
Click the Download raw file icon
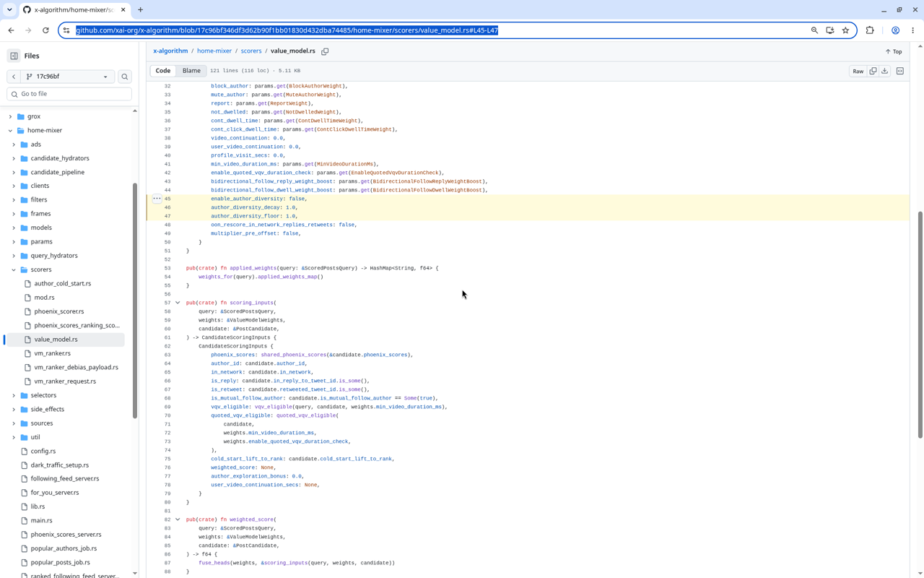884,71
